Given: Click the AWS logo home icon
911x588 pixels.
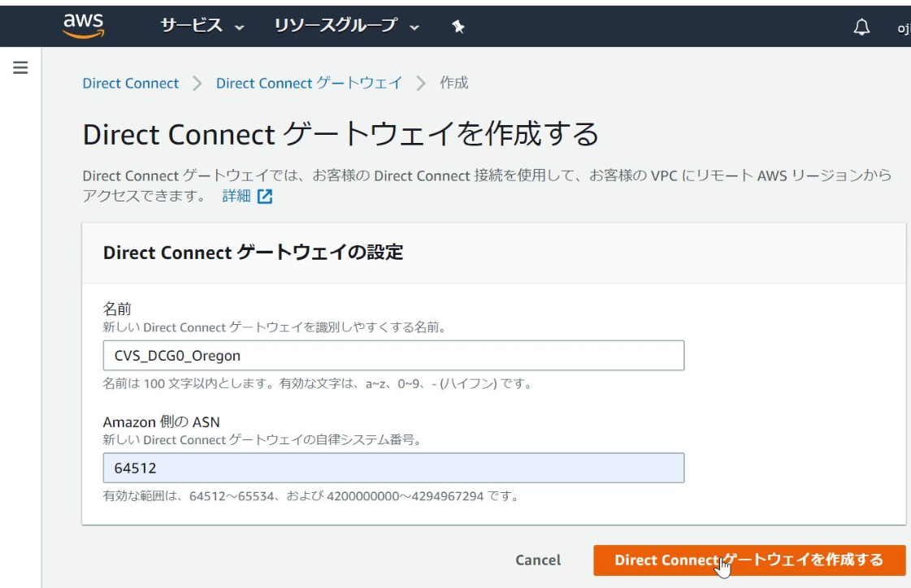Looking at the screenshot, I should [84, 25].
